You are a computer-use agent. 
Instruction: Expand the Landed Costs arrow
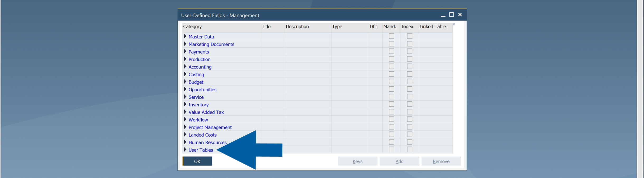185,135
